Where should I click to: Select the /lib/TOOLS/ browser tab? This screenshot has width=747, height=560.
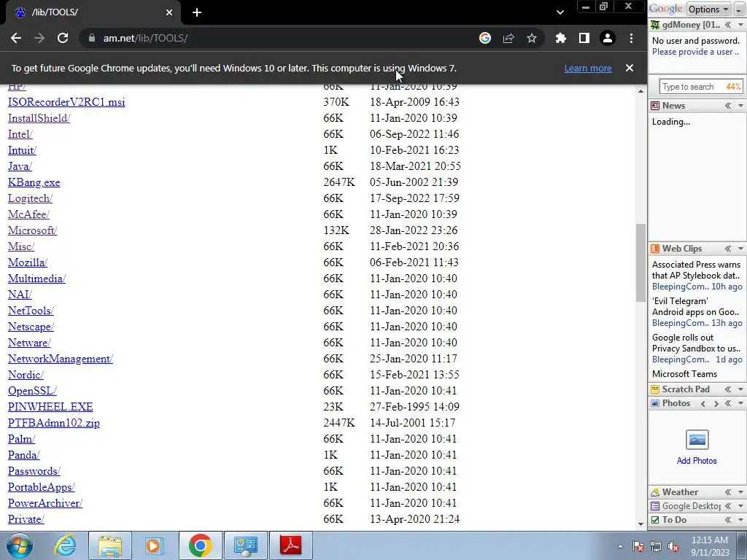point(93,12)
